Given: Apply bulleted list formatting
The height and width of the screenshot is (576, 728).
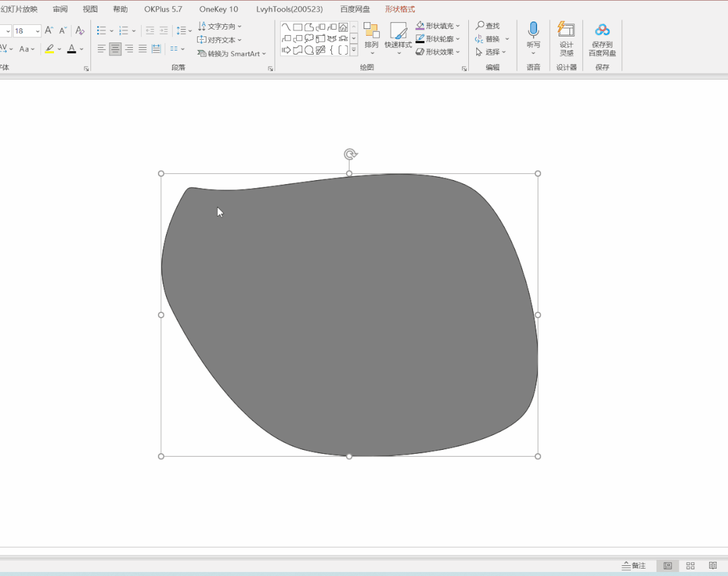Looking at the screenshot, I should 101,30.
